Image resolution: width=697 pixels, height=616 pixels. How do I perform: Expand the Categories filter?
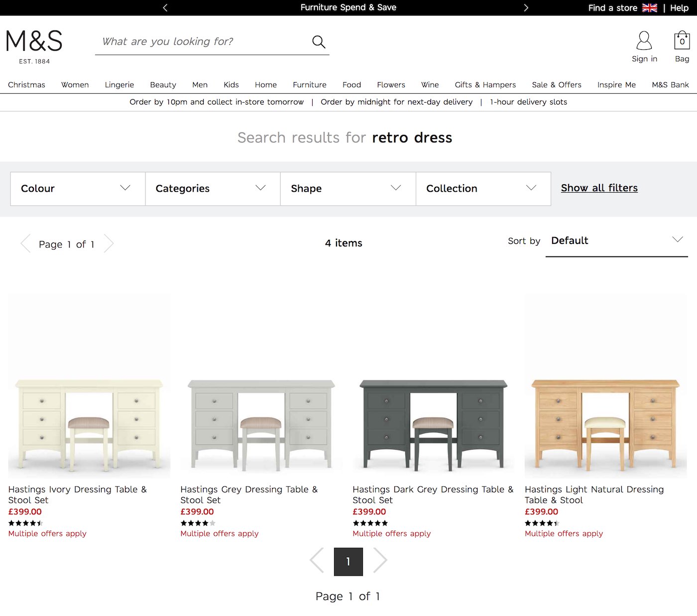pyautogui.click(x=213, y=189)
